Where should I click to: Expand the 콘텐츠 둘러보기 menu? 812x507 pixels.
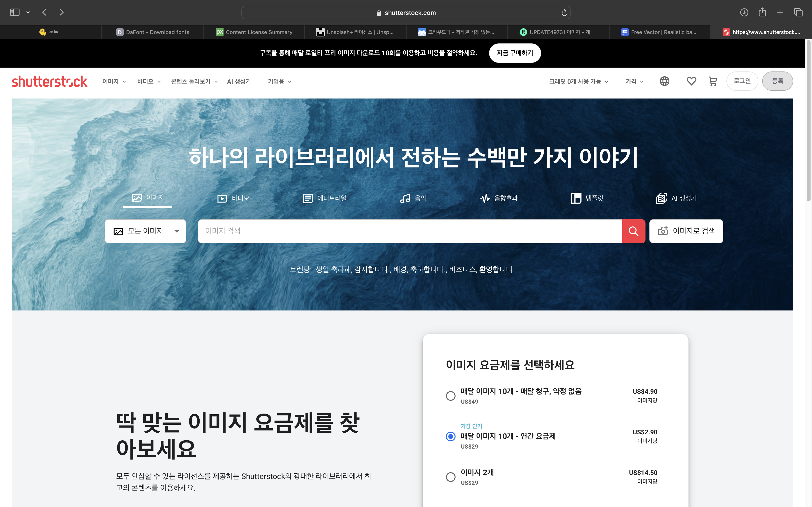194,82
